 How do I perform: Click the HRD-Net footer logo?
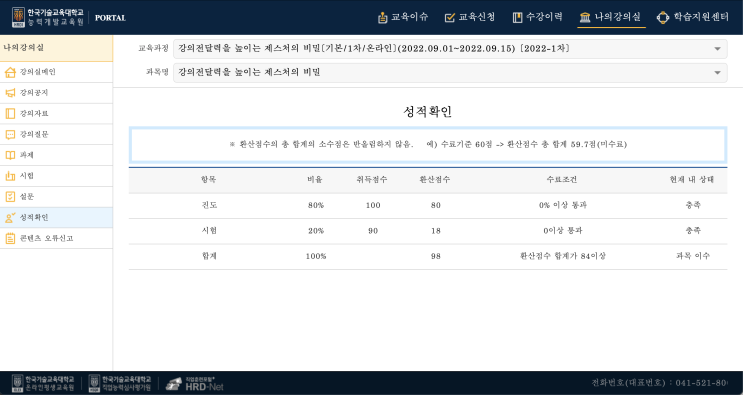194,384
